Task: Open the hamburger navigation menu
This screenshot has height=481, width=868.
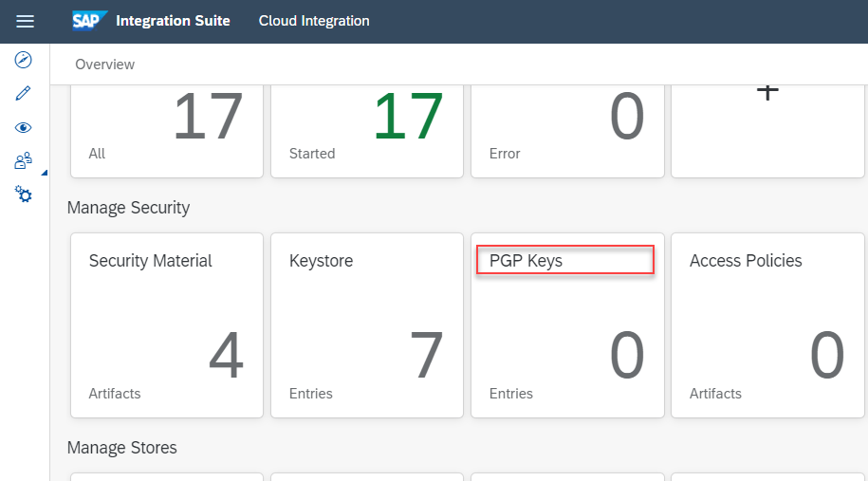Action: tap(25, 21)
